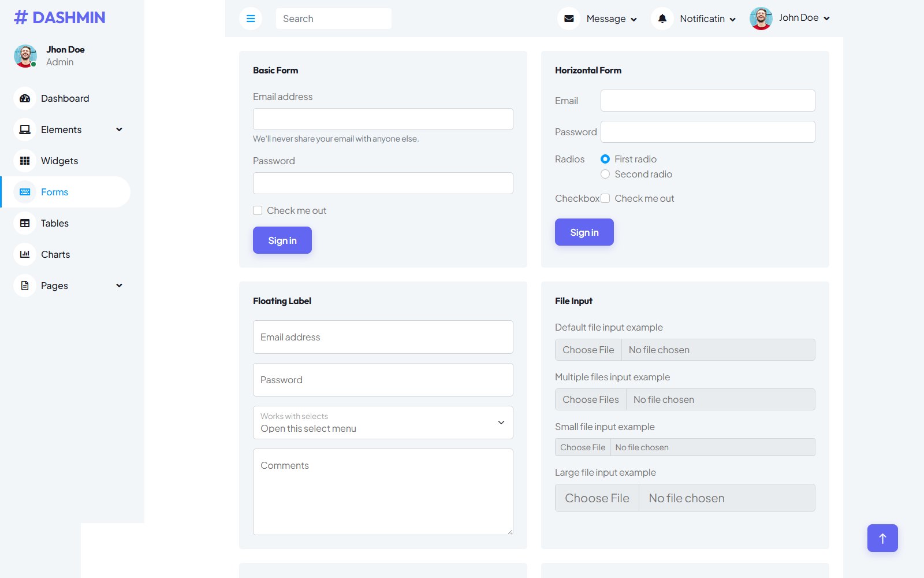The height and width of the screenshot is (578, 924).
Task: Click the Charts bar graph icon
Action: point(25,254)
